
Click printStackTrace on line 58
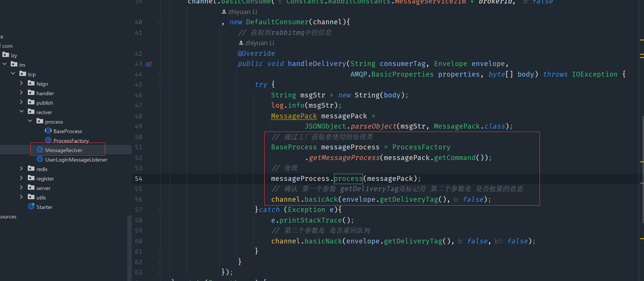(311, 220)
